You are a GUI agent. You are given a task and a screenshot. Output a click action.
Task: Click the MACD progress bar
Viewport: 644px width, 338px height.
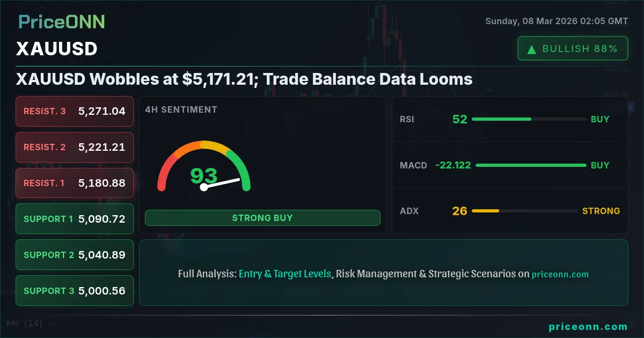[531, 165]
